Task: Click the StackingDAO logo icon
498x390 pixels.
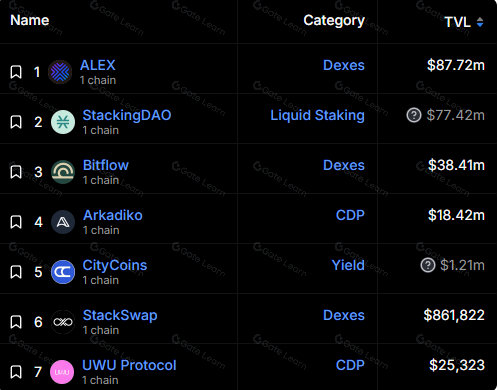Action: 63,122
